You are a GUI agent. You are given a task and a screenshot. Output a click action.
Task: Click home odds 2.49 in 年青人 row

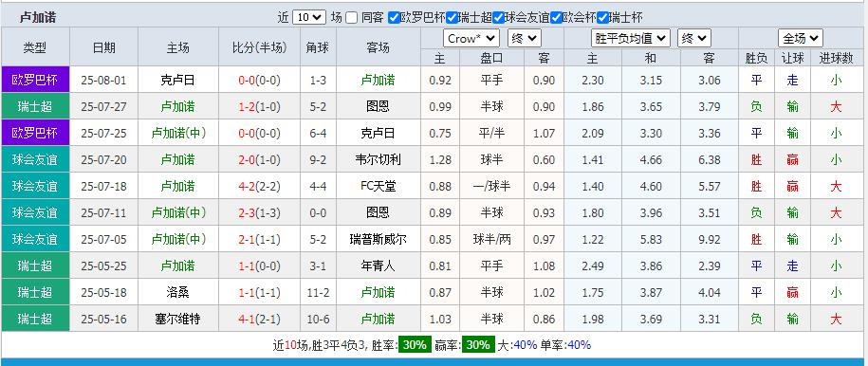click(x=593, y=265)
